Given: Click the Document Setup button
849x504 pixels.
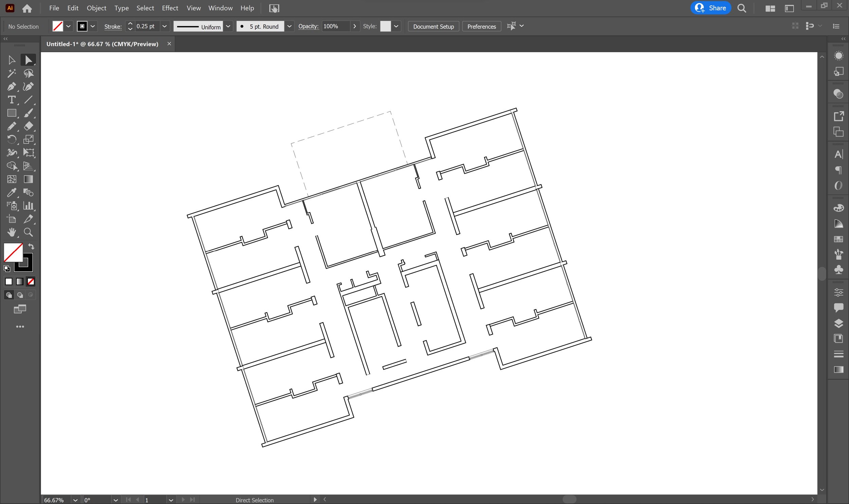Looking at the screenshot, I should (434, 26).
